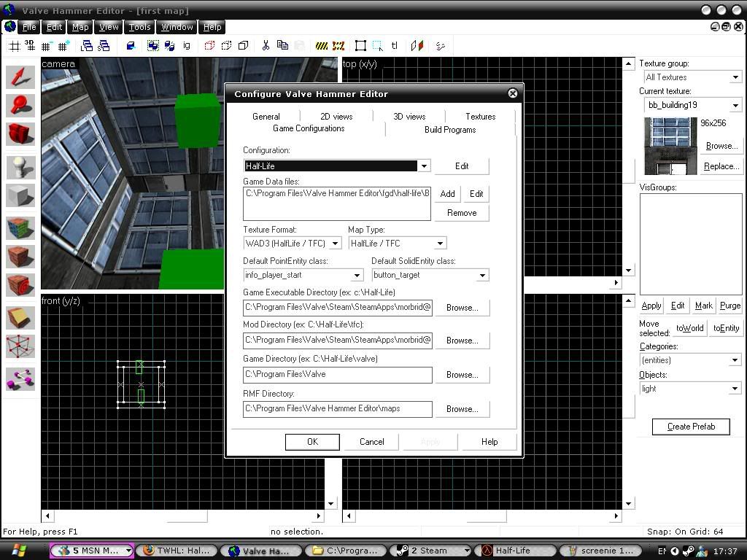Switch to the Textures tab
Screen dimensions: 747x560
pos(480,116)
